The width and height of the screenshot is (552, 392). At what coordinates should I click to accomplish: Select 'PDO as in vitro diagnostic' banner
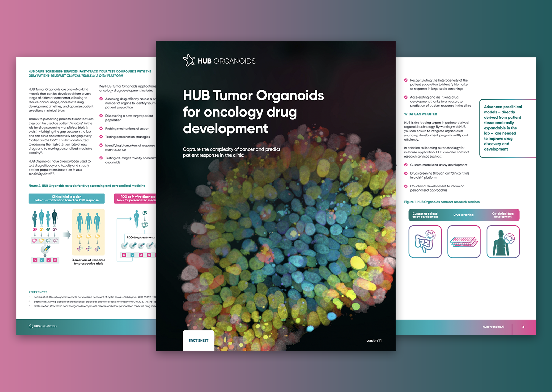[135, 198]
